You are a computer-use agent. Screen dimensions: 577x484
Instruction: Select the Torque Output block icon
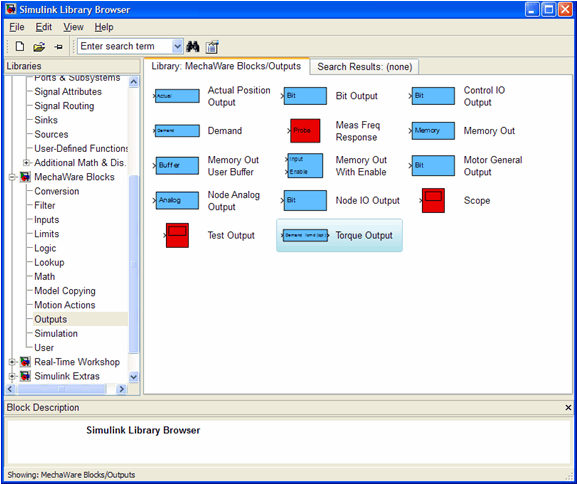305,235
